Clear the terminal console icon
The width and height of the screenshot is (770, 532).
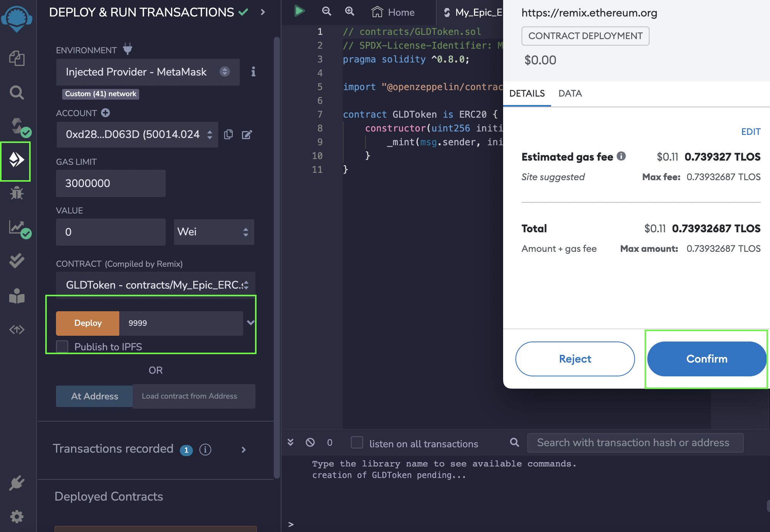click(310, 443)
